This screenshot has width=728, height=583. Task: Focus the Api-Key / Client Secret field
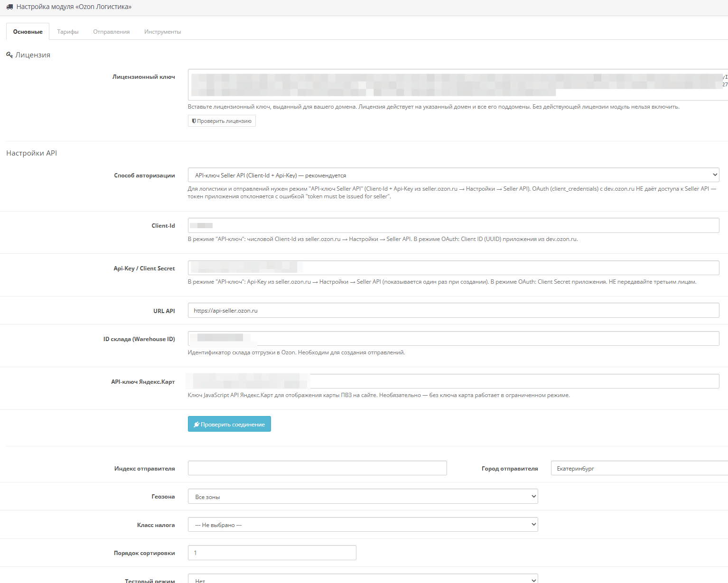[453, 268]
